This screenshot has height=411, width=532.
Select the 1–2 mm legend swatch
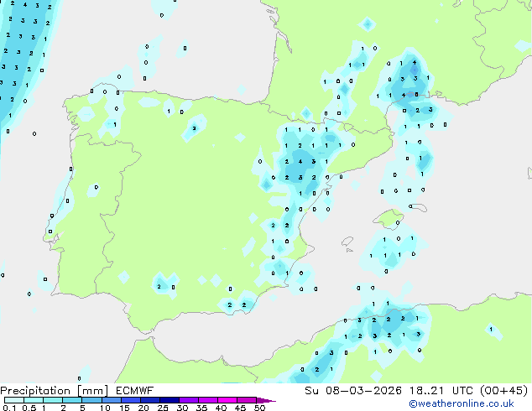click(x=53, y=400)
